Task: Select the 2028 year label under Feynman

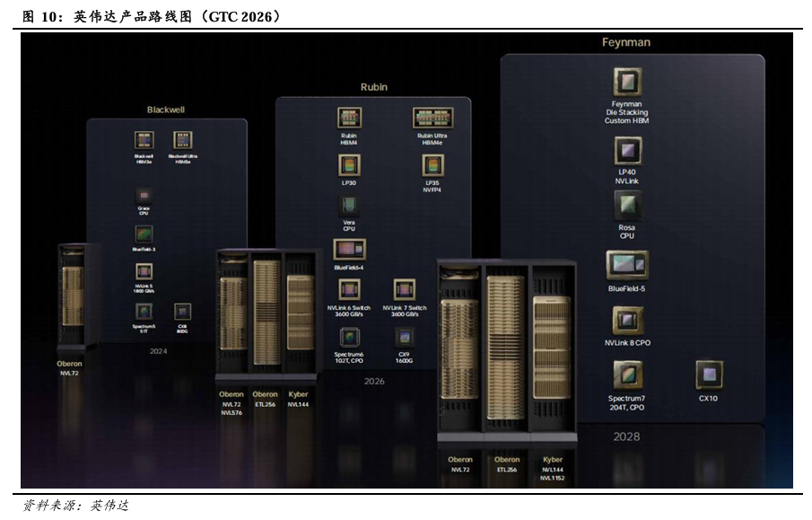Action: point(626,436)
